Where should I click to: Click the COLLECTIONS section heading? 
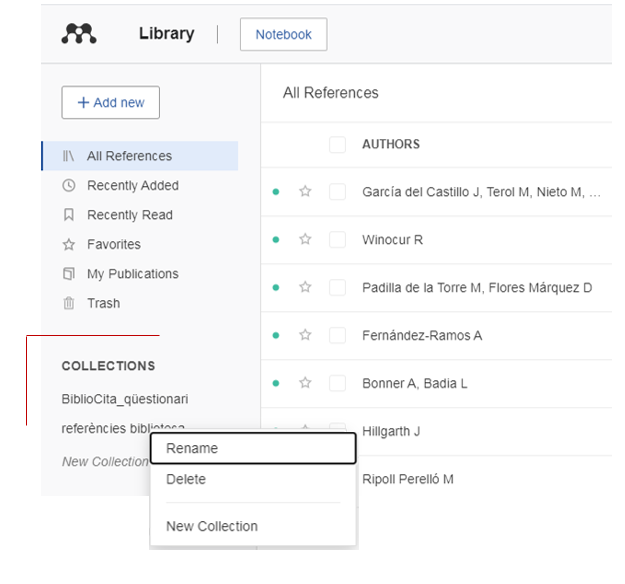point(108,366)
